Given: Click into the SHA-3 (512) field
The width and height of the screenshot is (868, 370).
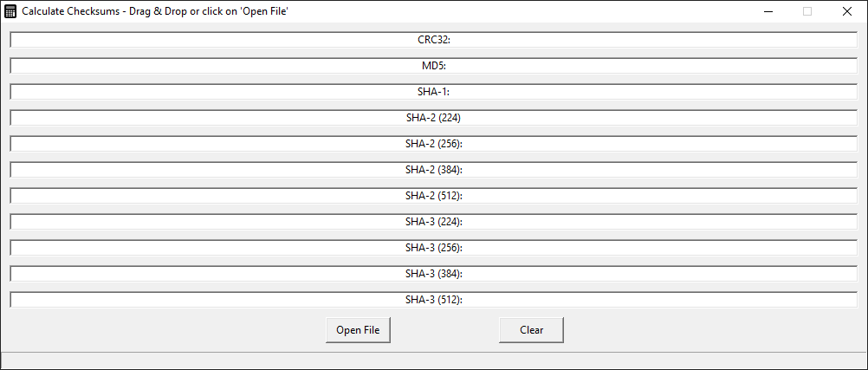Looking at the screenshot, I should [433, 300].
